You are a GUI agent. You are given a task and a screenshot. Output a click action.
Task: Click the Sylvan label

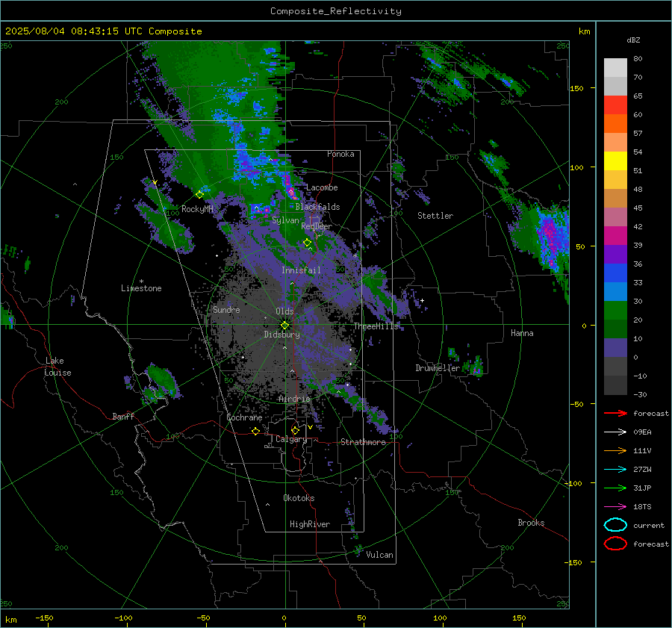[x=285, y=220]
